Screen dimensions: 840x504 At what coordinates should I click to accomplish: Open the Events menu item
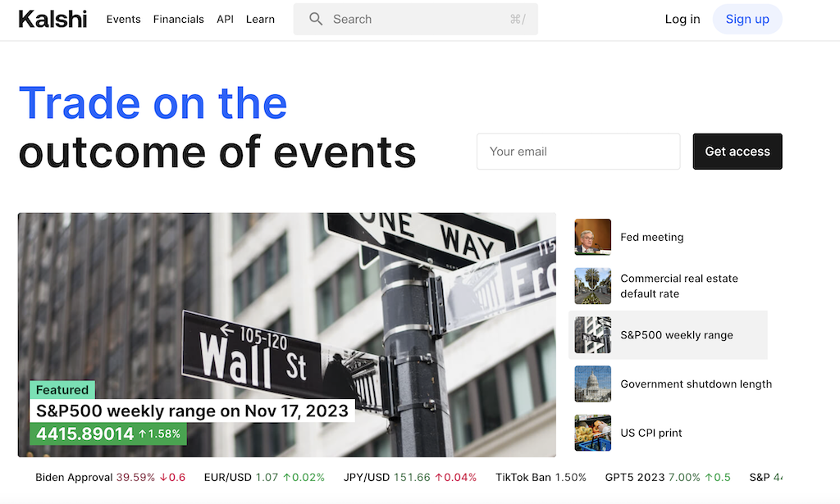(123, 20)
